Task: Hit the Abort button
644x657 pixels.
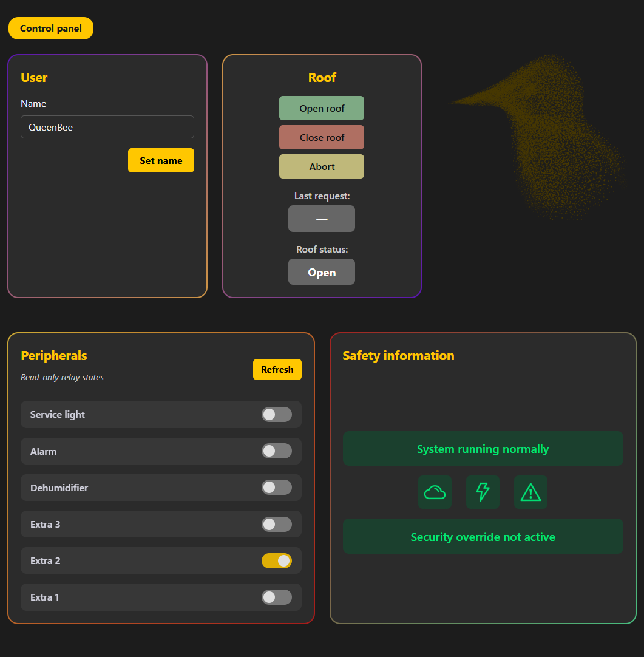Action: (322, 166)
